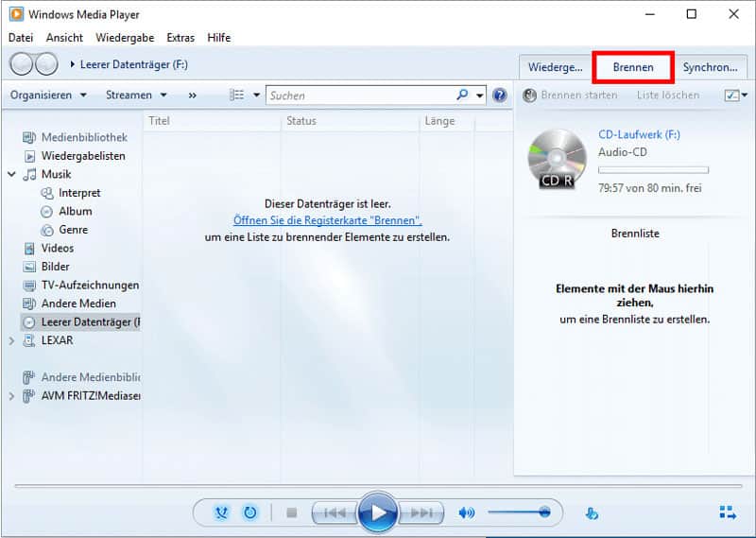
Task: Go forward with the round forward arrow
Action: tap(46, 63)
